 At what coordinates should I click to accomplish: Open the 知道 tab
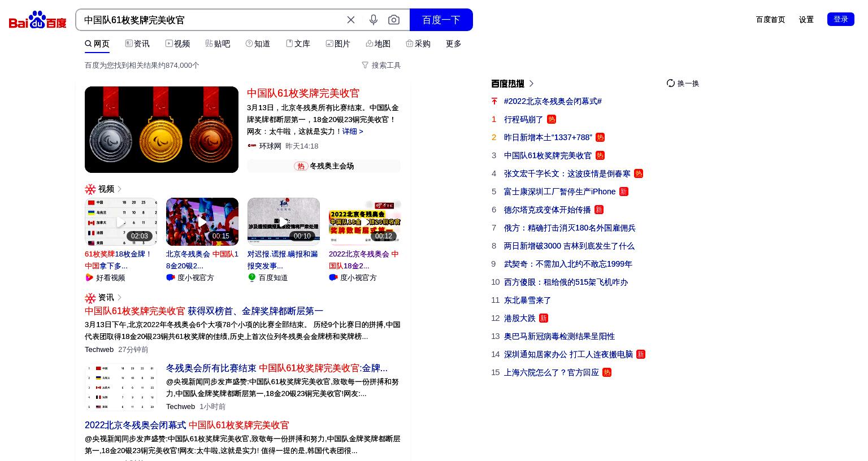point(258,44)
